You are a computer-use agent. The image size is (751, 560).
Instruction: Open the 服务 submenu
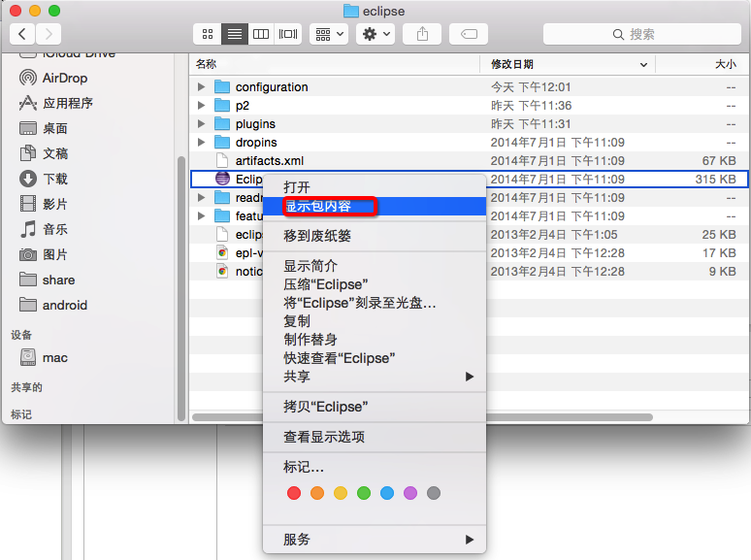(375, 540)
